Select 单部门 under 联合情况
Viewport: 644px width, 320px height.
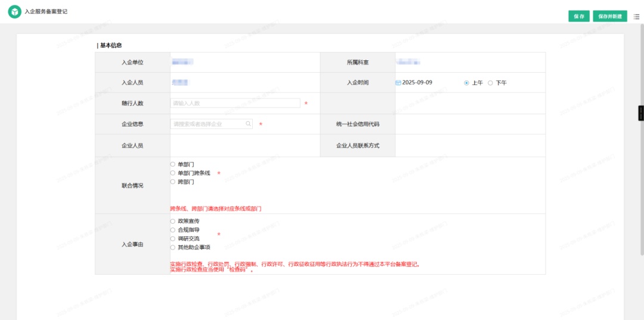[173, 164]
